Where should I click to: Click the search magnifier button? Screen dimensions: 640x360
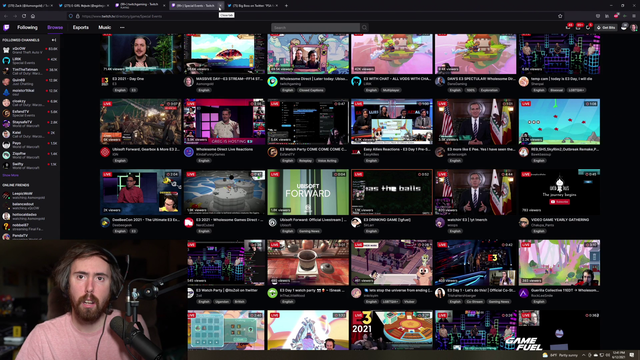pos(364,27)
